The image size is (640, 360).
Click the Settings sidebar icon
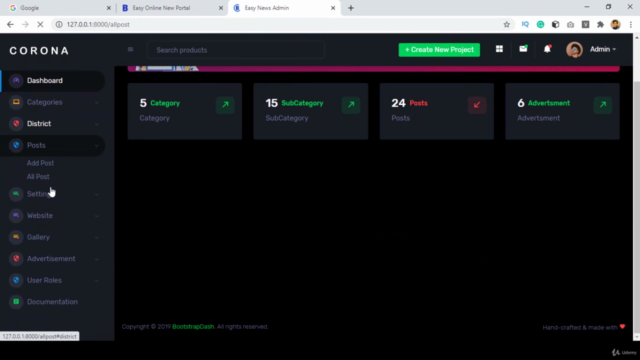tap(16, 194)
